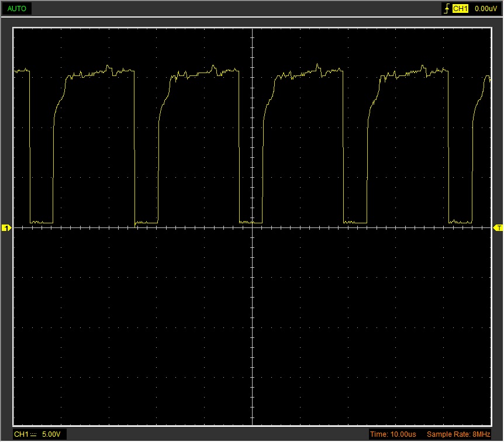Click the last low pulse at right edge
Screen dimensions: 504x442
coord(460,222)
